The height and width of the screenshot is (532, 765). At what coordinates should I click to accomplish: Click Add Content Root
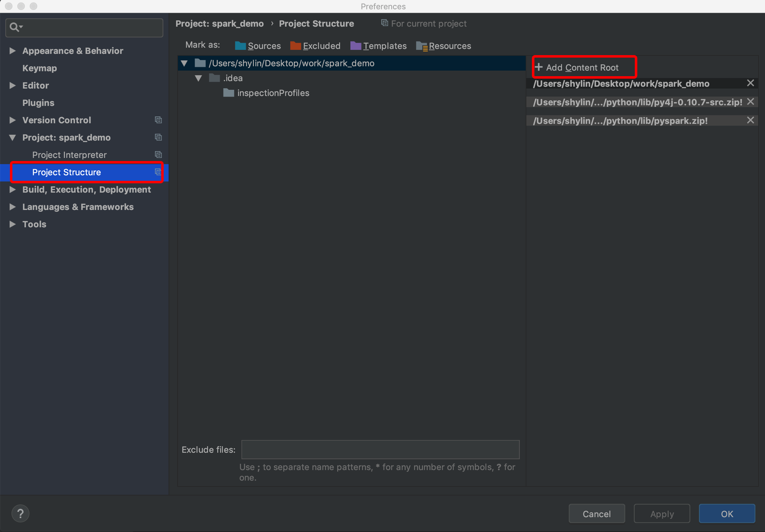click(577, 68)
